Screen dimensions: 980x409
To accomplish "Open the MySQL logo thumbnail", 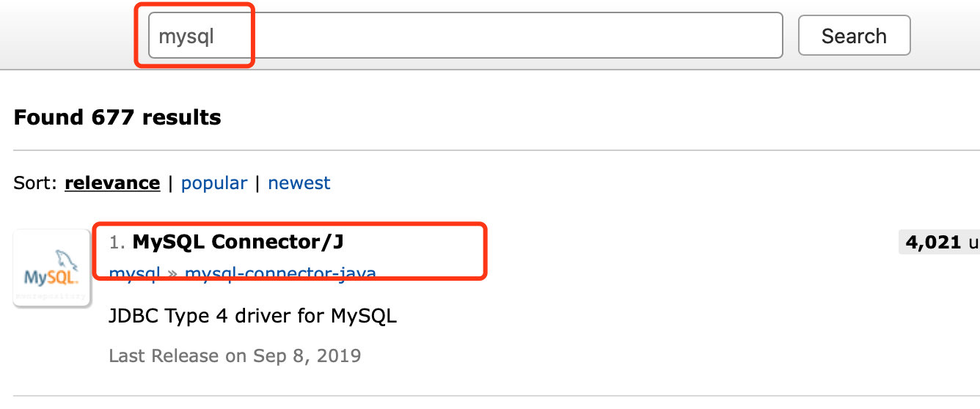I will (x=51, y=268).
